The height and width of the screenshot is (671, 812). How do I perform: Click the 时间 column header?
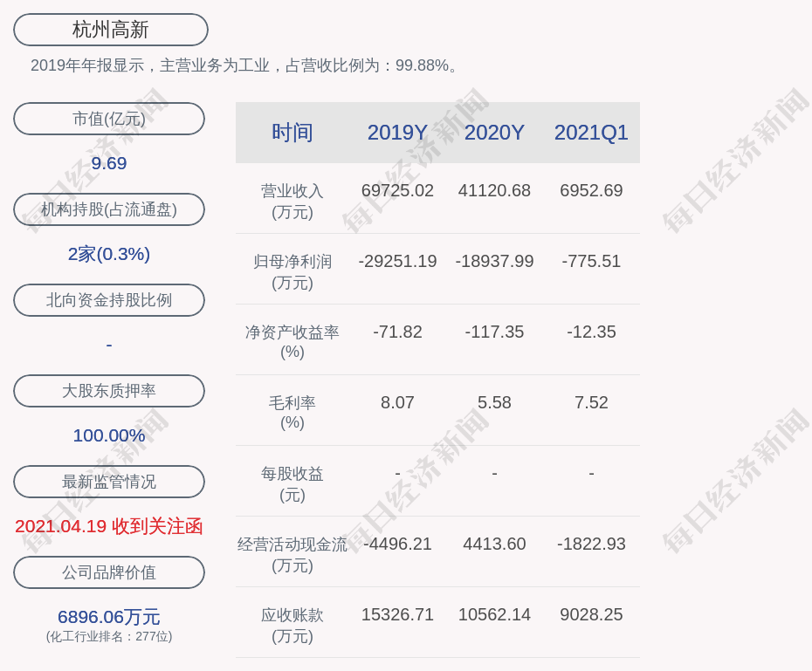[x=292, y=133]
